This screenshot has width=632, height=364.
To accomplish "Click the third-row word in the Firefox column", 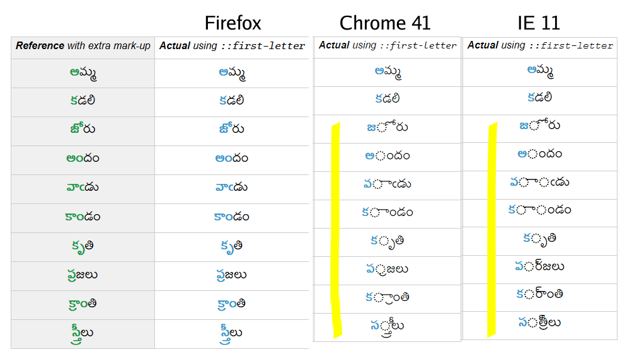I will click(232, 128).
